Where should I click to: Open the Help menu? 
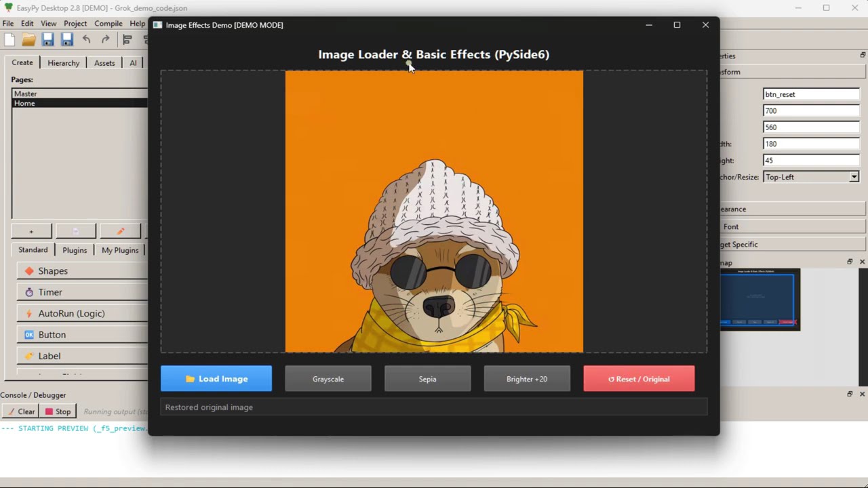pos(138,24)
